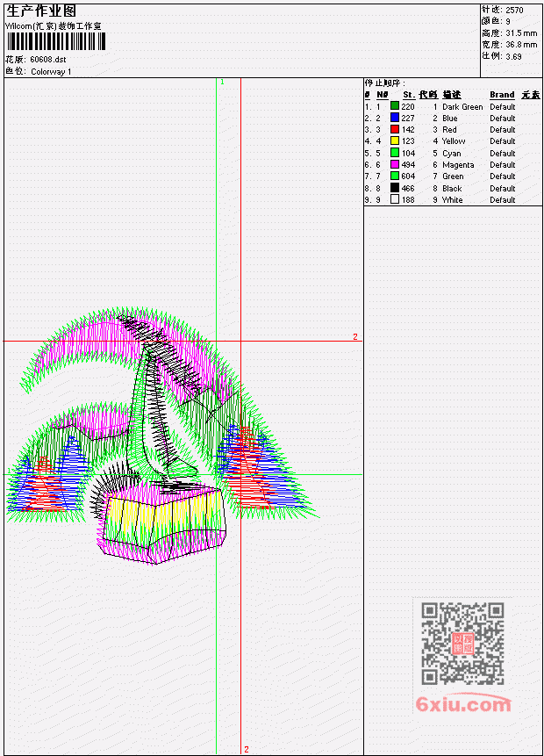
Task: Click the Wilcom company name line
Action: [x=54, y=26]
